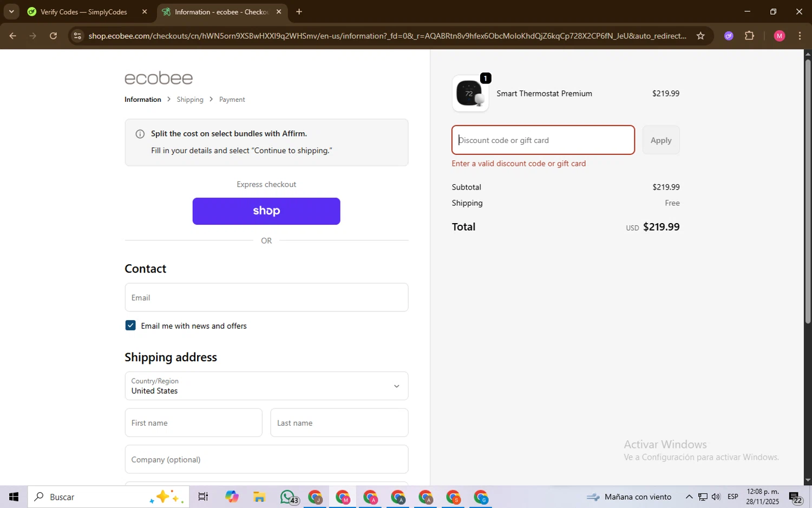
Task: Switch the ESP input language indicator
Action: [733, 497]
